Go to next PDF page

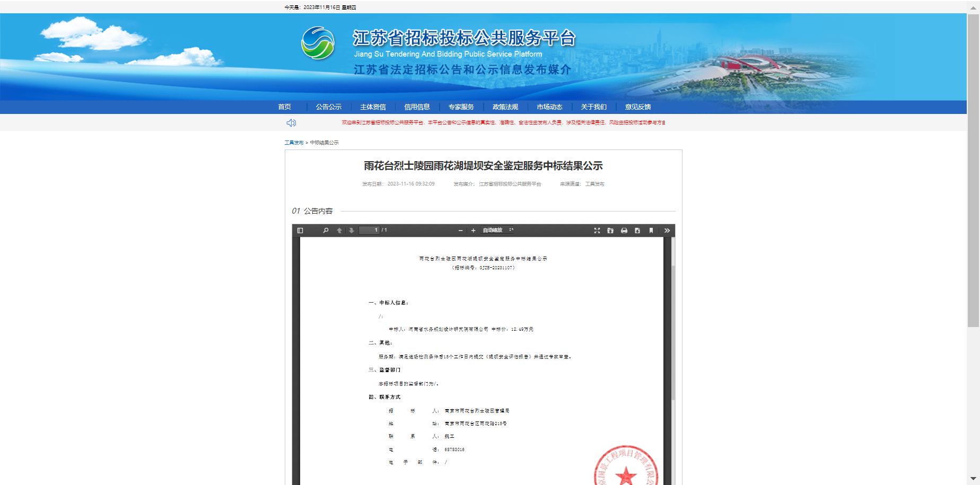pyautogui.click(x=351, y=231)
